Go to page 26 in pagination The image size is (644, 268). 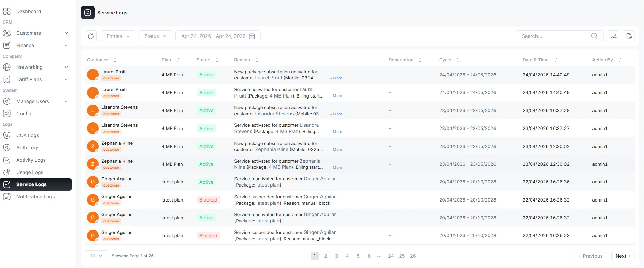[x=413, y=256]
